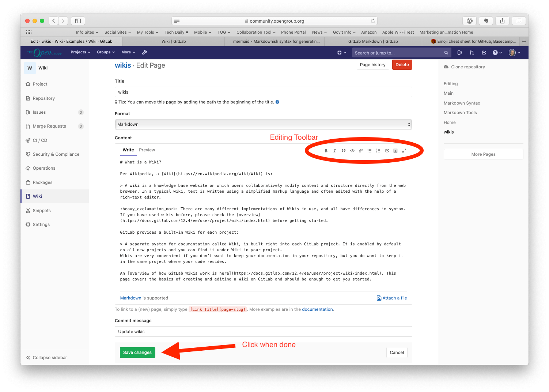Click the More Pages button
The width and height of the screenshot is (549, 392).
(483, 154)
